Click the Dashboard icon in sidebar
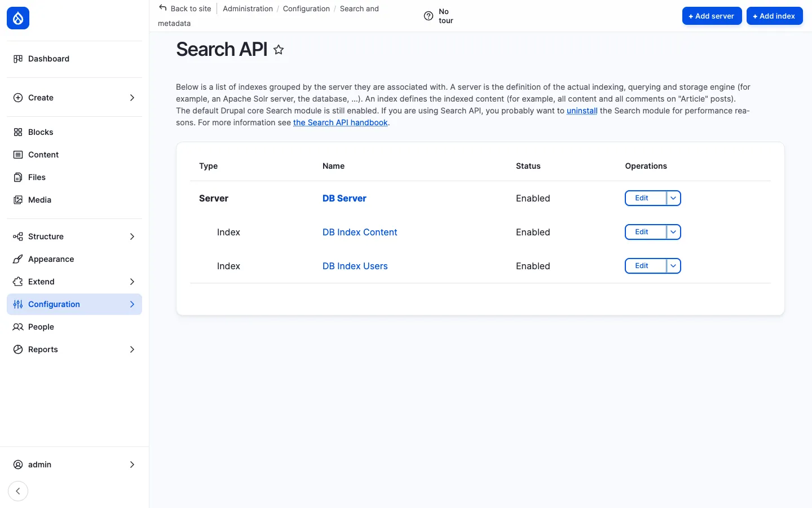812x508 pixels. pyautogui.click(x=18, y=59)
